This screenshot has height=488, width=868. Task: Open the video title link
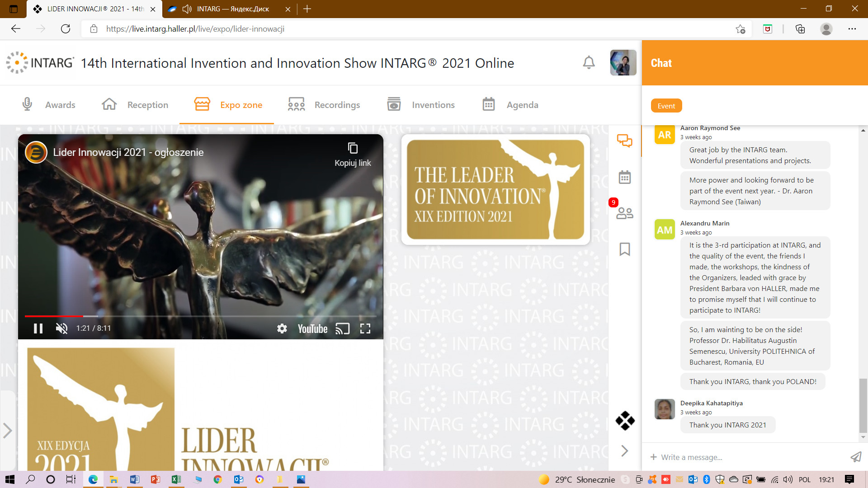pyautogui.click(x=128, y=152)
